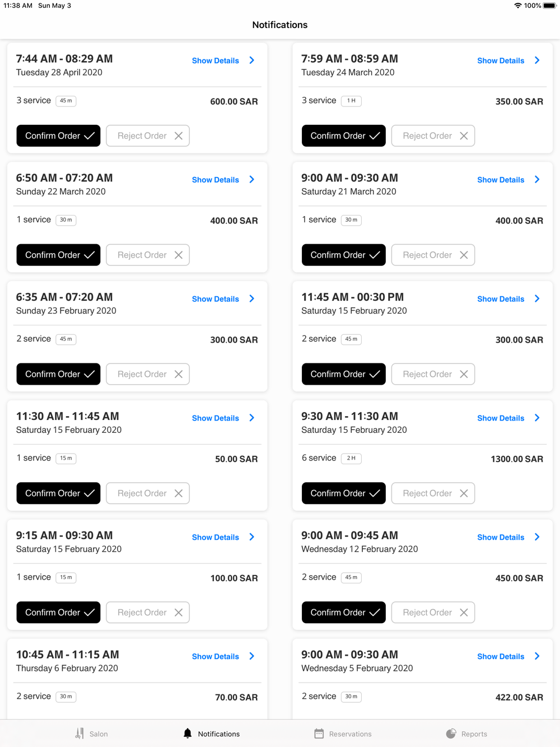Expand details chevron for Wednesday 12 February 2020

click(x=537, y=537)
